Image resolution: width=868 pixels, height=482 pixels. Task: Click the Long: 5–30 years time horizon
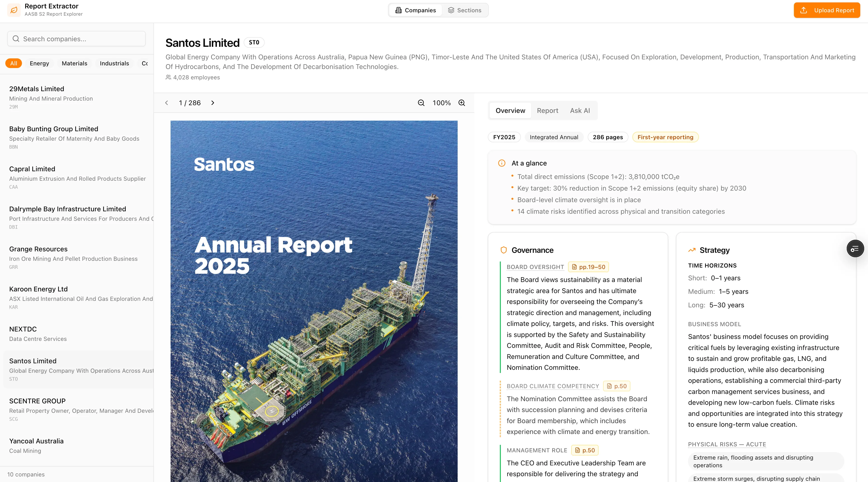pyautogui.click(x=716, y=305)
